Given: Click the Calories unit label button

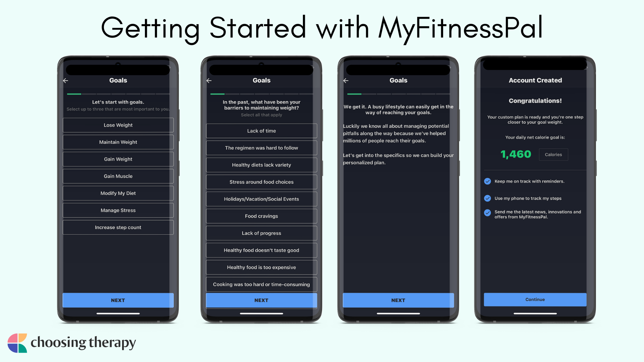Looking at the screenshot, I should tap(553, 155).
